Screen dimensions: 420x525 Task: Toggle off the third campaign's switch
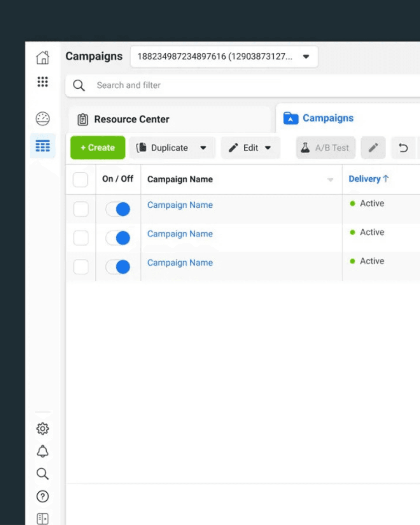118,267
